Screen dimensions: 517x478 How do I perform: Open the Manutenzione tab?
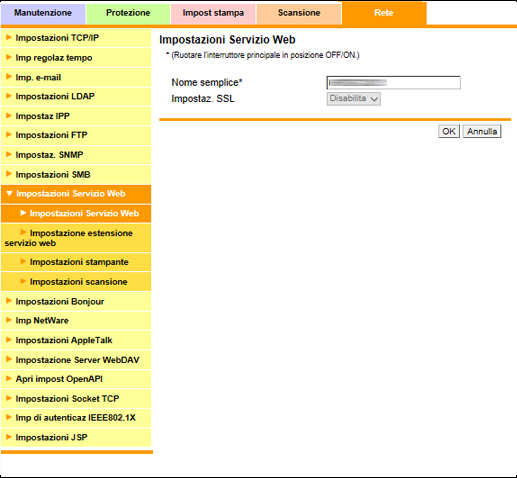click(43, 13)
